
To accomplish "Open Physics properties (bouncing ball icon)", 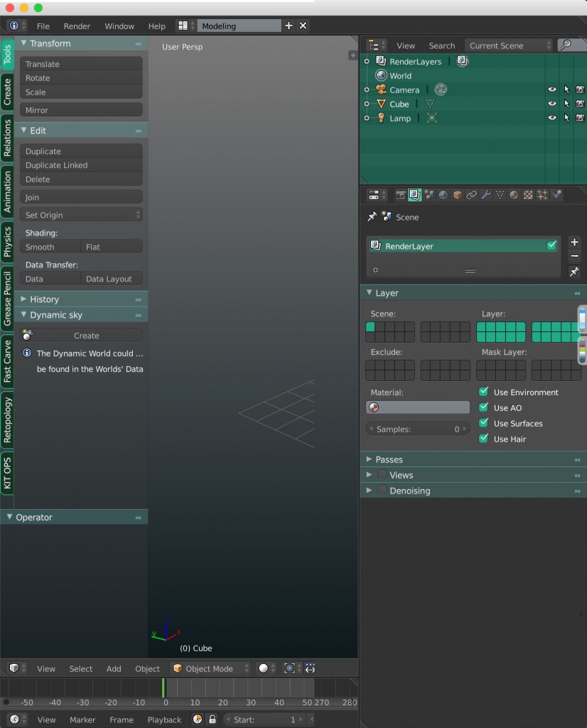I will [557, 194].
